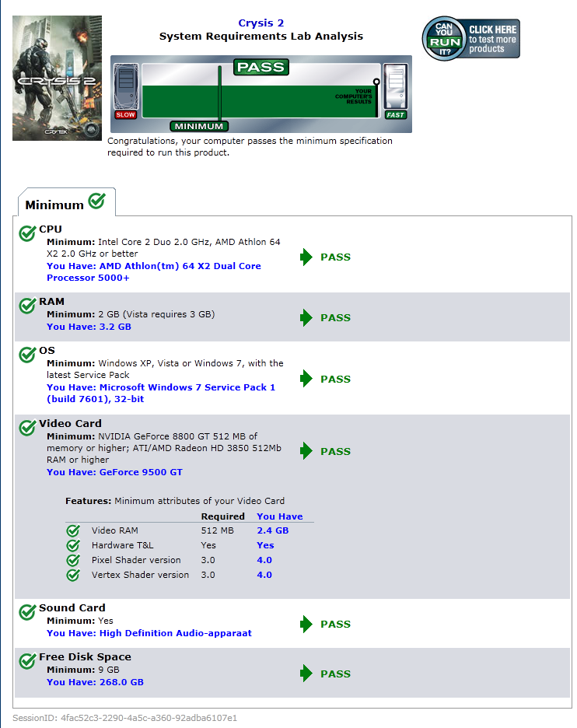Image resolution: width=577 pixels, height=728 pixels.
Task: Click the fast computer tower icon
Action: [396, 86]
